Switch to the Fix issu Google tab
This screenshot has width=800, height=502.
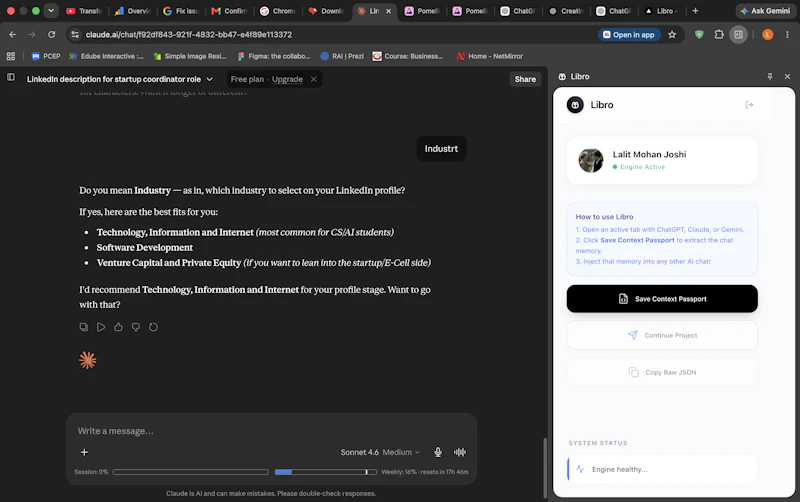pyautogui.click(x=181, y=11)
